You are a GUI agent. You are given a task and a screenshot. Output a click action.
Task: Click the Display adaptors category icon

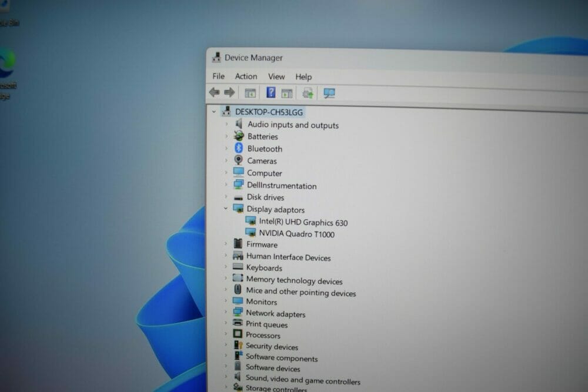point(238,209)
